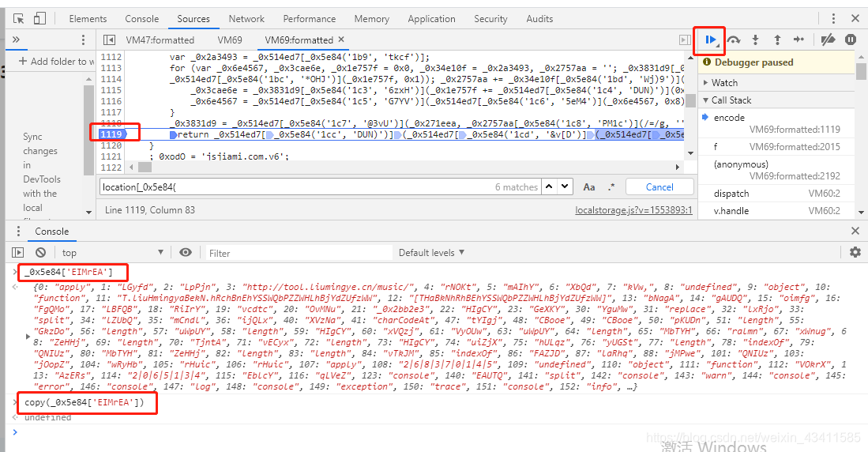Select the f call stack frame

777,147
